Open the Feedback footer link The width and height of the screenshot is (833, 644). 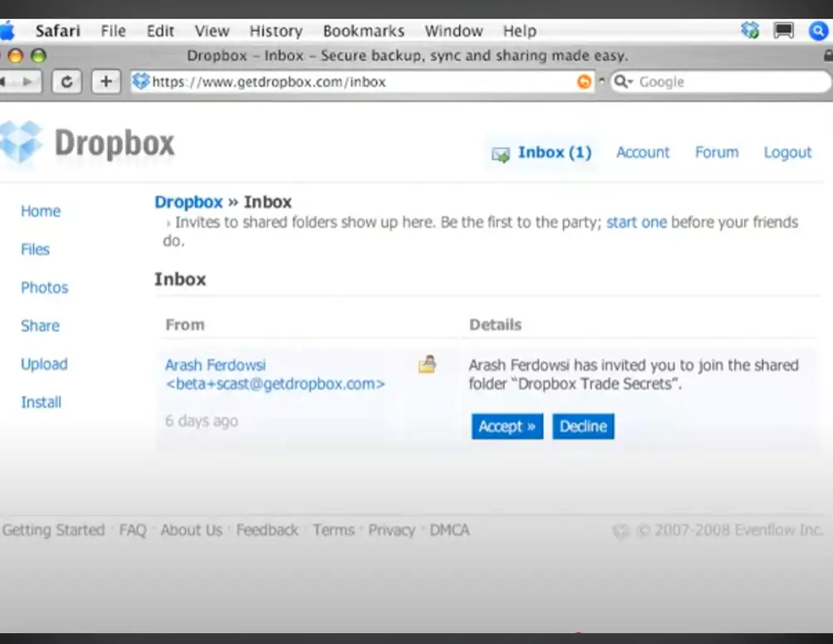[x=267, y=529]
